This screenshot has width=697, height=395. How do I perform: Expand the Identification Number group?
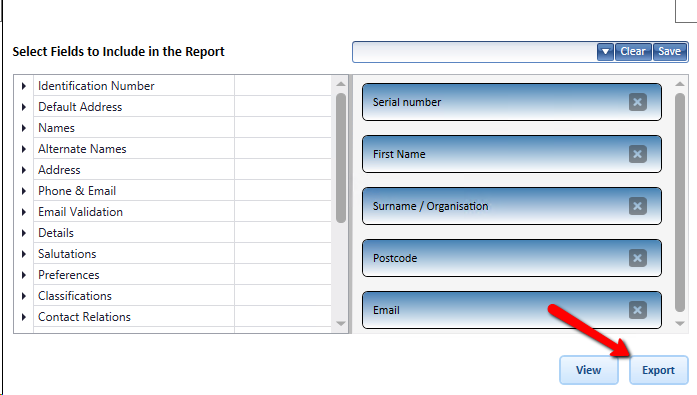pyautogui.click(x=24, y=86)
